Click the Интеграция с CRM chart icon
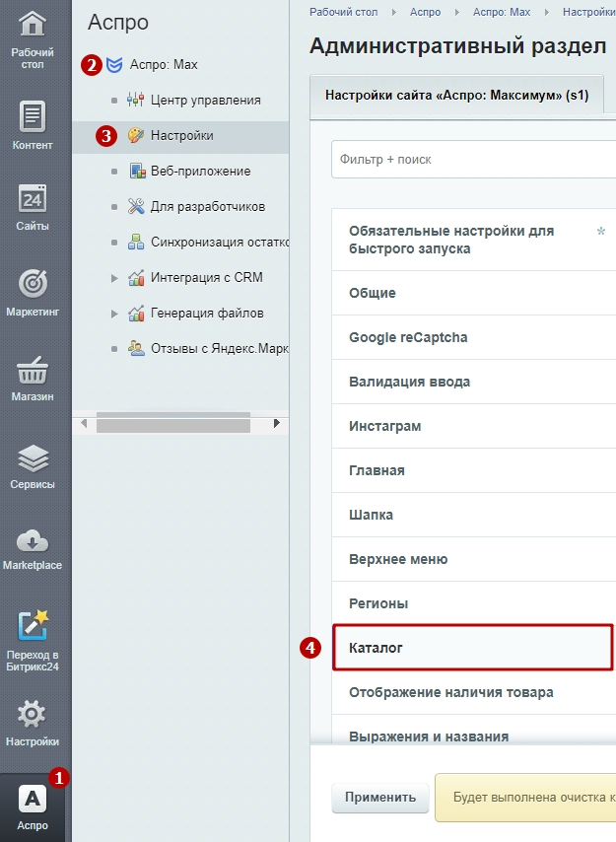The image size is (616, 842). coord(136,278)
